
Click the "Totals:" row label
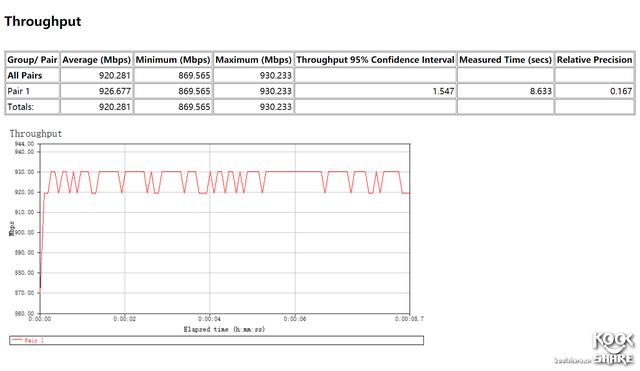coord(20,107)
